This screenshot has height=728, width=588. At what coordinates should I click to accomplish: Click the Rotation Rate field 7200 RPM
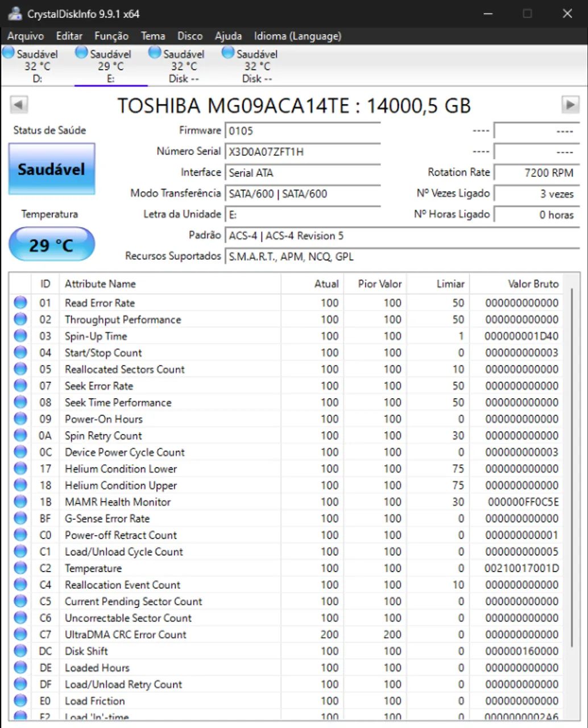point(536,173)
